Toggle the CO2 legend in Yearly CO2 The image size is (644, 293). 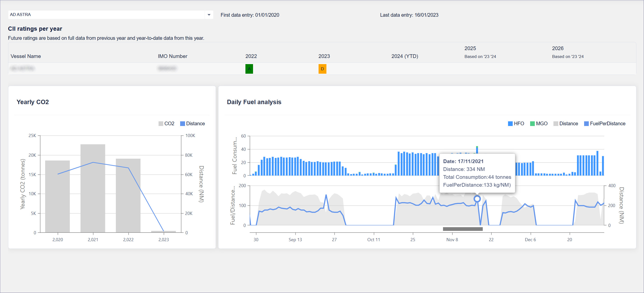tap(166, 124)
